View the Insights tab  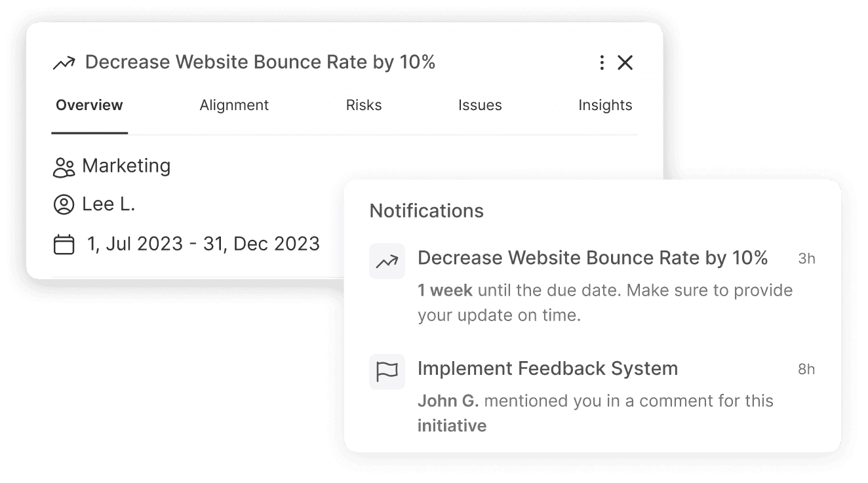[x=605, y=105]
